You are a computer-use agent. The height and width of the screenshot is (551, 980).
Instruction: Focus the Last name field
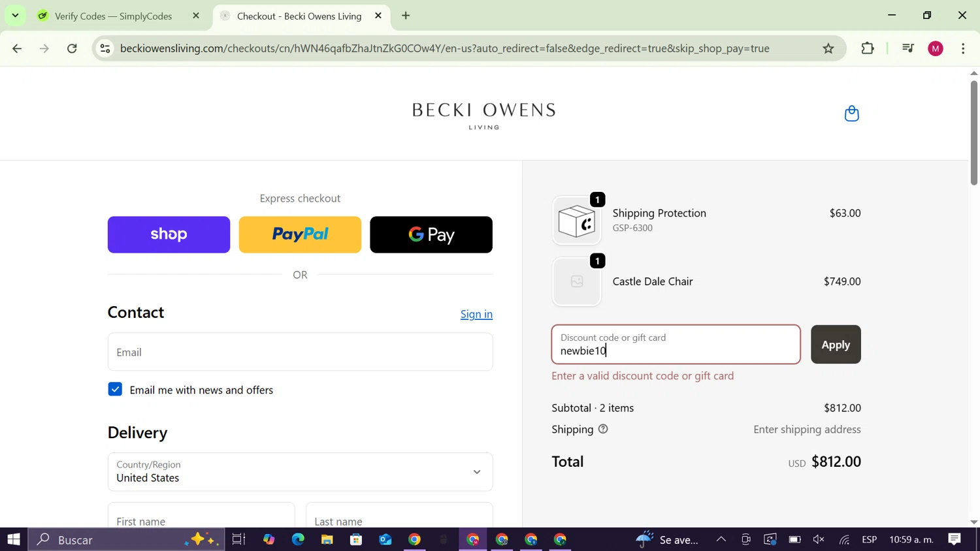click(399, 516)
